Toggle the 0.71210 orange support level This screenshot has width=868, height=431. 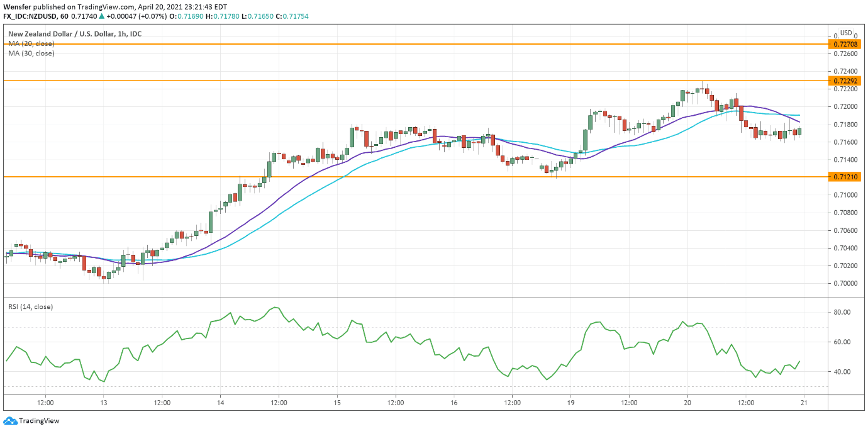click(845, 177)
